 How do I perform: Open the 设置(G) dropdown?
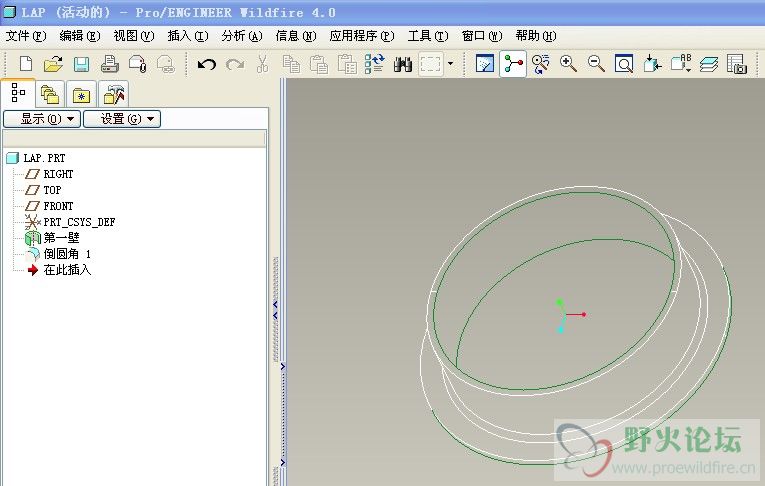(122, 119)
